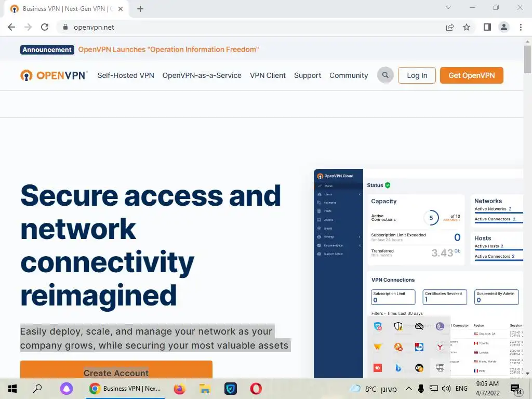Open the Community menu
This screenshot has height=399, width=532.
pyautogui.click(x=349, y=75)
